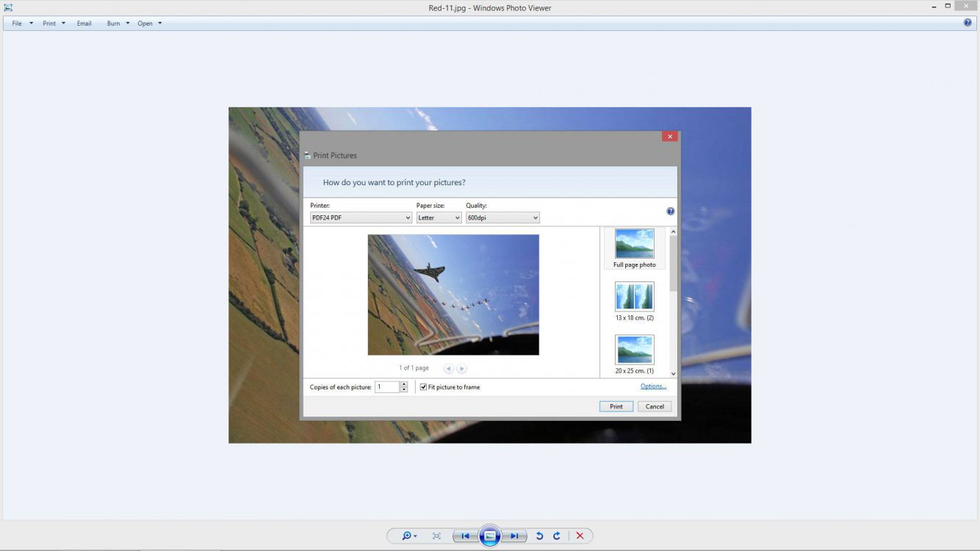Image resolution: width=980 pixels, height=551 pixels.
Task: Open help in Print Pictures dialog
Action: click(670, 212)
